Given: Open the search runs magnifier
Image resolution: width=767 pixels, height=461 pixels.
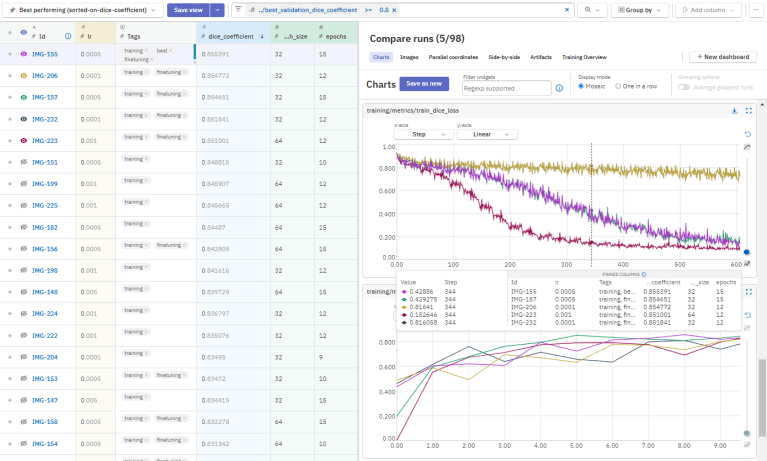Looking at the screenshot, I should (589, 10).
